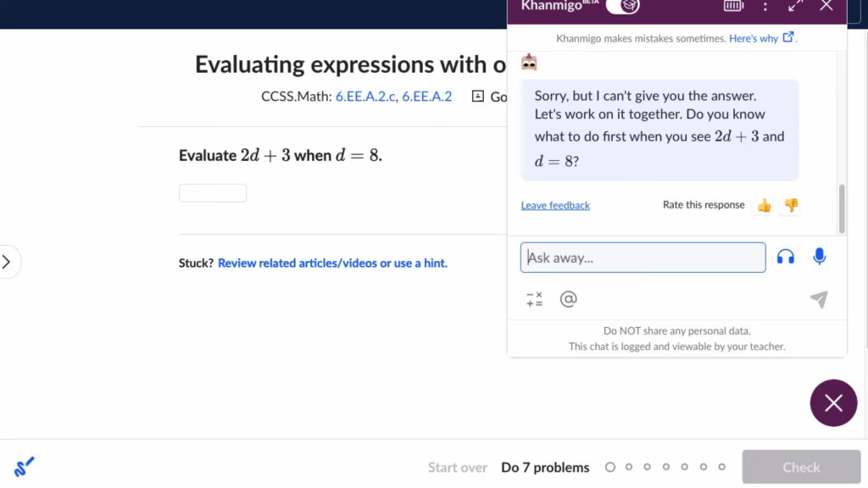Click the @ mention icon
Viewport: 868px width, 488px height.
click(569, 299)
